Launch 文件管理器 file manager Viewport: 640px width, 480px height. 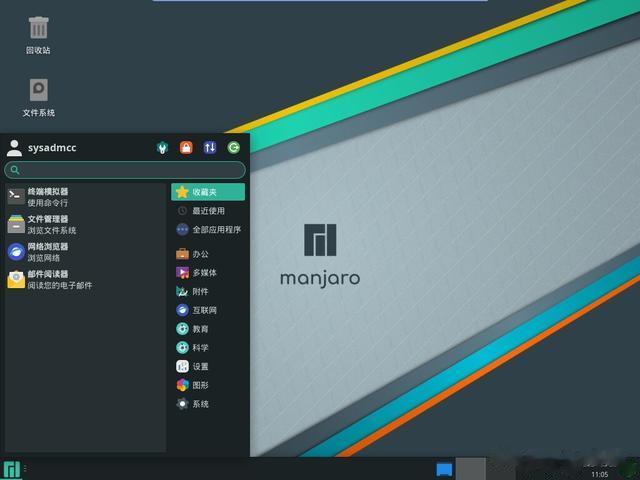(x=86, y=224)
